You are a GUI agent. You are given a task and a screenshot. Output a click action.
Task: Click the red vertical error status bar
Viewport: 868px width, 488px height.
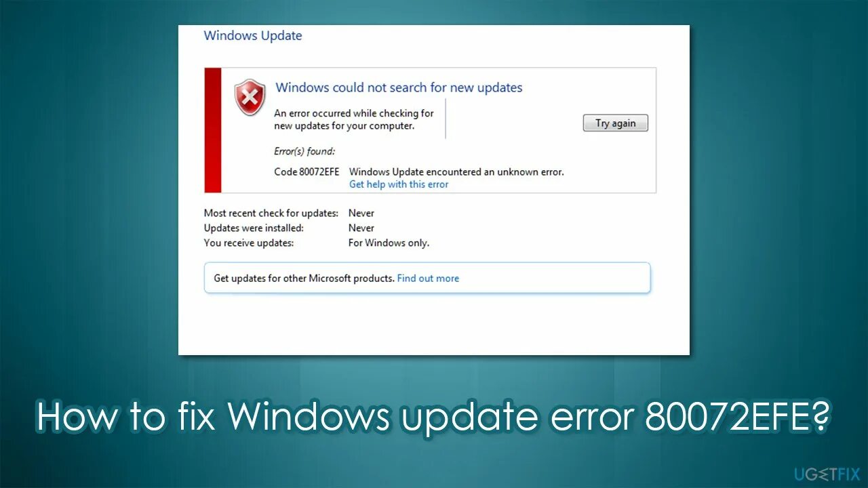pos(213,130)
